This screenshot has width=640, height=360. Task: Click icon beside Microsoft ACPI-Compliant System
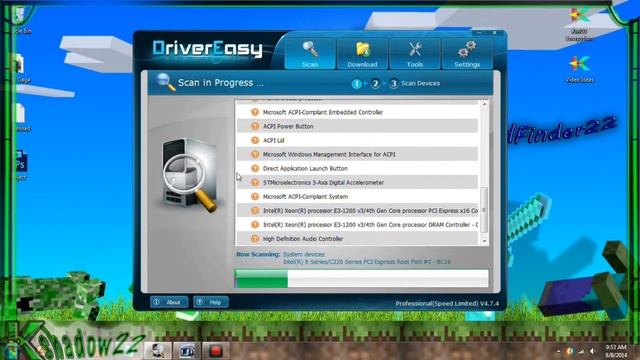(x=255, y=196)
